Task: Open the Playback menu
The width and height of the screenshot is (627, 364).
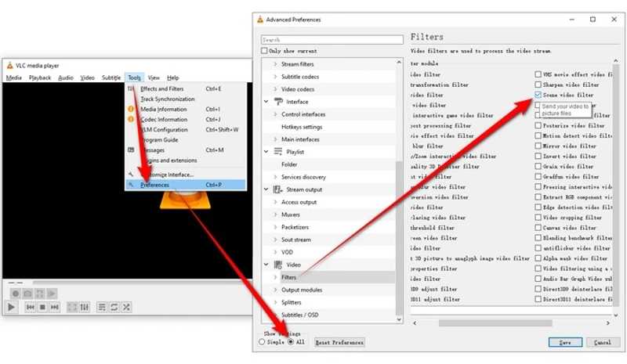Action: click(x=40, y=77)
